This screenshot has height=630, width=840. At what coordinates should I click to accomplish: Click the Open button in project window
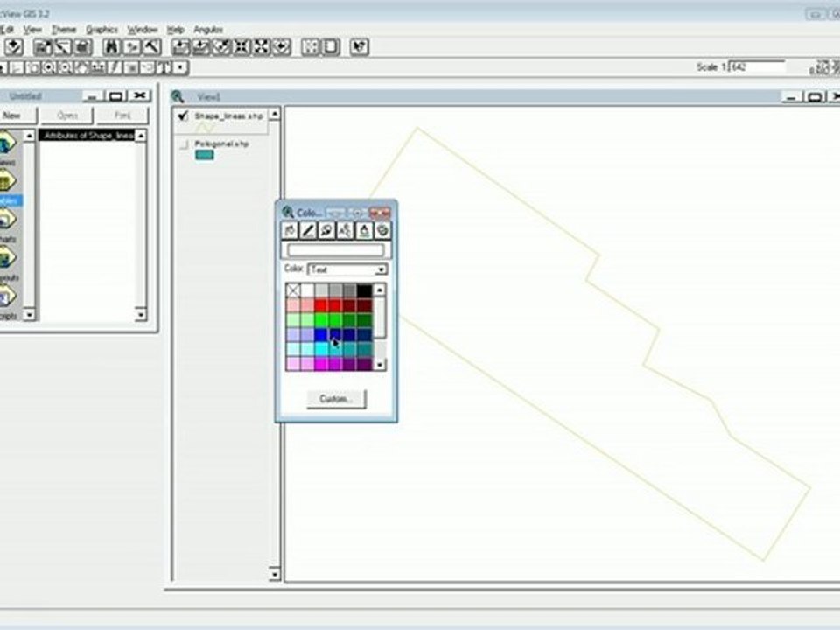tap(67, 115)
